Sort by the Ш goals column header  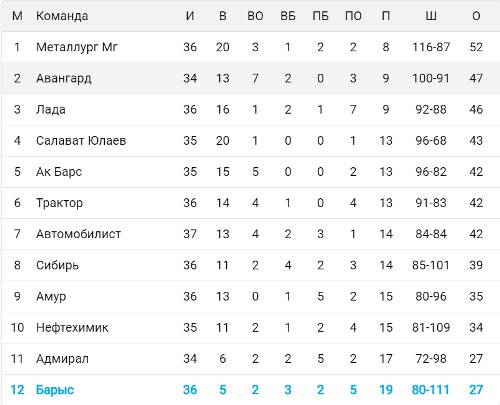431,16
